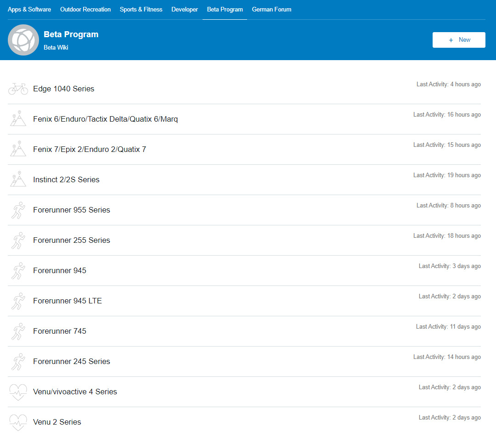496x448 pixels.
Task: Click the heart icon beside Venu 2 Series
Action: tap(18, 423)
